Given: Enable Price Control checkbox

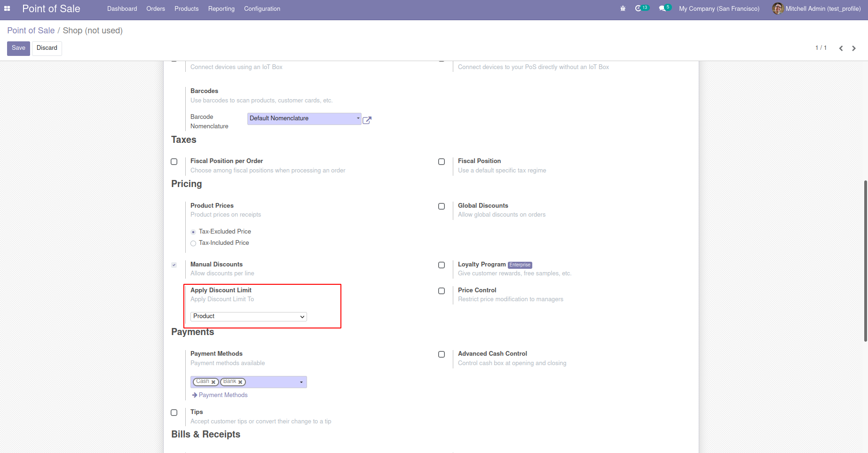Looking at the screenshot, I should (442, 291).
